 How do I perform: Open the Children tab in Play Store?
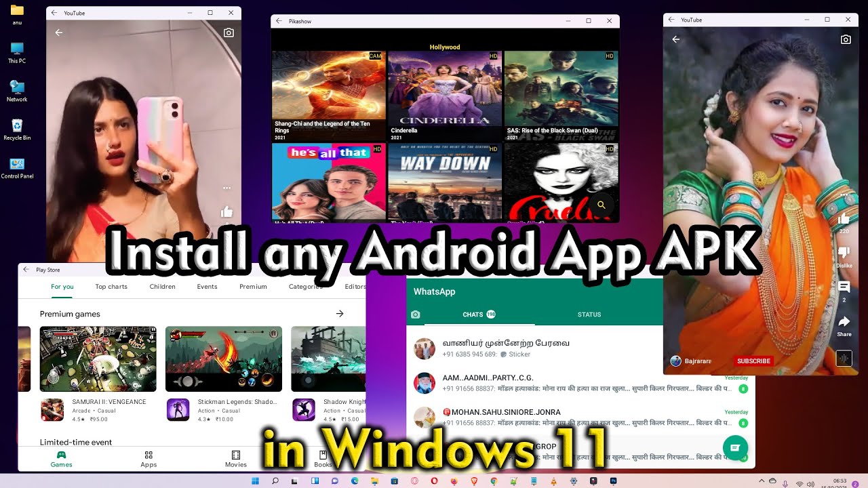tap(163, 287)
